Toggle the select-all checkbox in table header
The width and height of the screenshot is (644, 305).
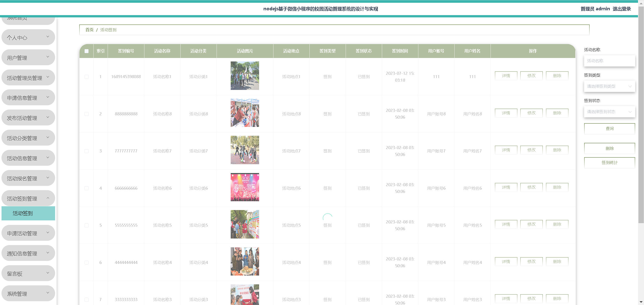click(x=87, y=51)
